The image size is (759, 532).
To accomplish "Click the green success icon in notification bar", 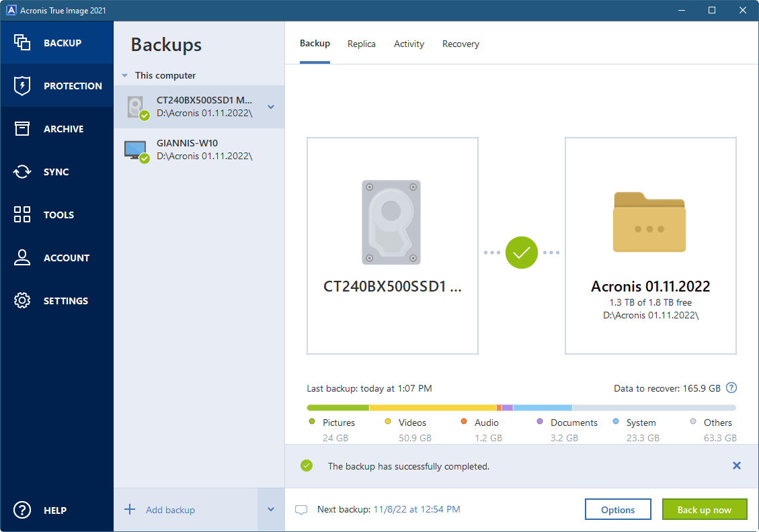I will [307, 465].
